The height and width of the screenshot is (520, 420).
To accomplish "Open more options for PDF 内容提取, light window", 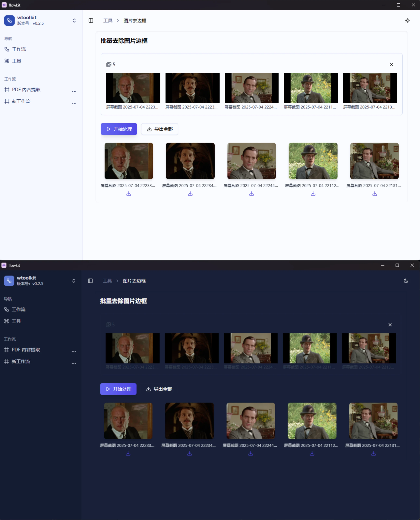I will [x=74, y=91].
